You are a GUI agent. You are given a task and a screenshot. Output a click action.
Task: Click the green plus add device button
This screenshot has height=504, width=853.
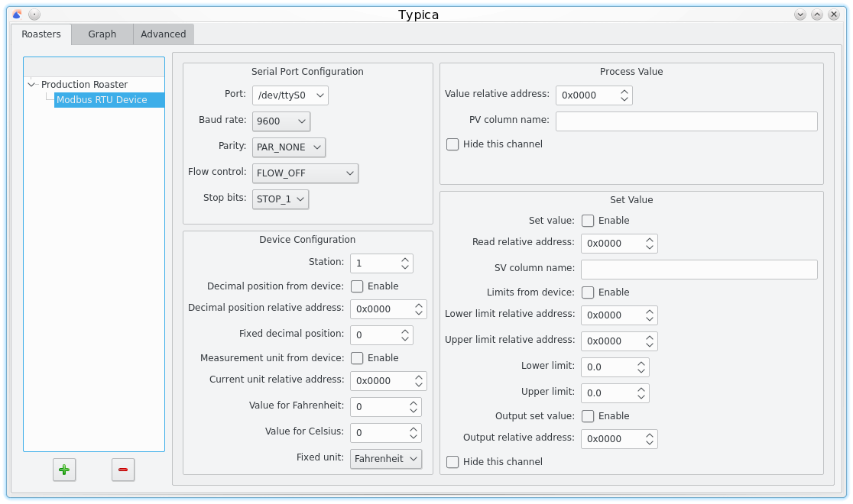click(x=64, y=470)
